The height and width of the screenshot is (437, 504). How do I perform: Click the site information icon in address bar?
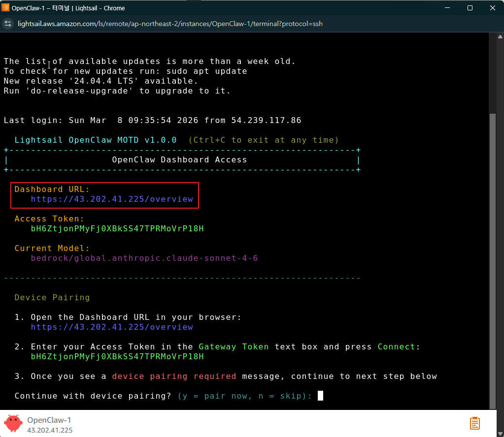(x=8, y=24)
